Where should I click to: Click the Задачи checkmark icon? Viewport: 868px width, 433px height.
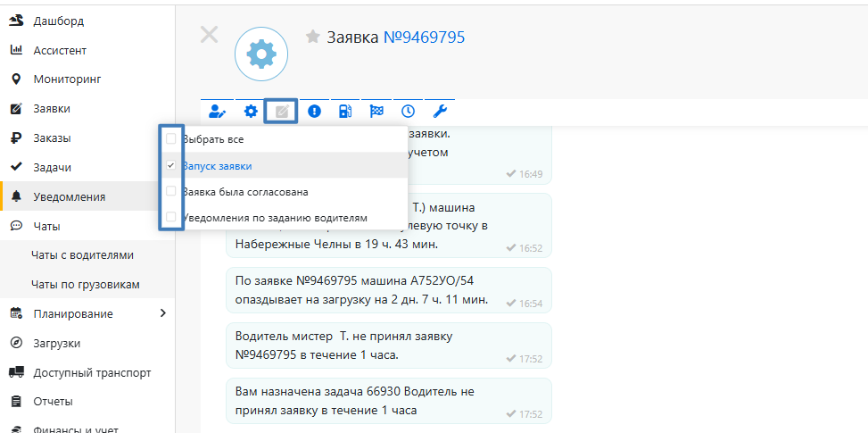pyautogui.click(x=16, y=167)
